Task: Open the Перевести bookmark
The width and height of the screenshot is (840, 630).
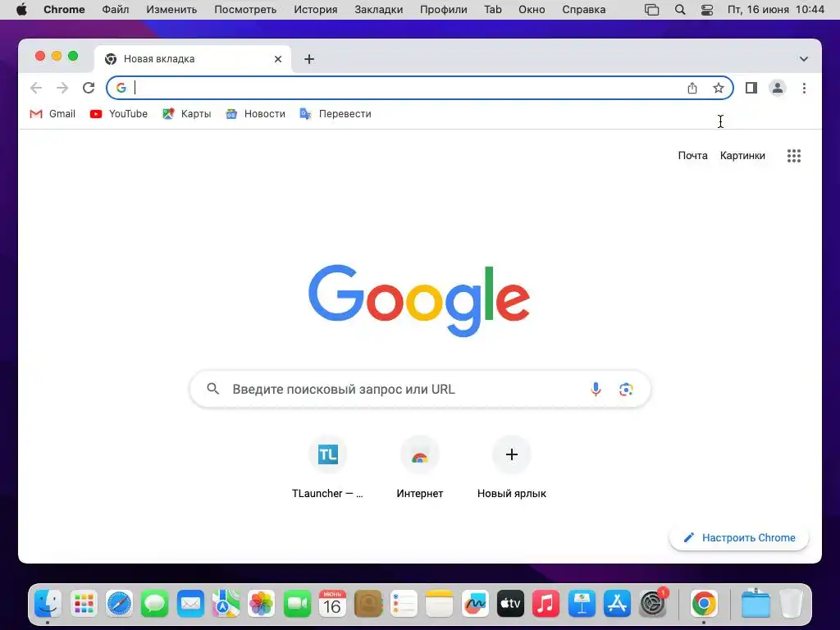Action: (x=336, y=113)
